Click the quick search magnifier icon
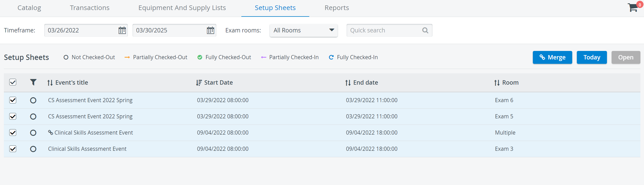The width and height of the screenshot is (644, 185). pyautogui.click(x=425, y=30)
